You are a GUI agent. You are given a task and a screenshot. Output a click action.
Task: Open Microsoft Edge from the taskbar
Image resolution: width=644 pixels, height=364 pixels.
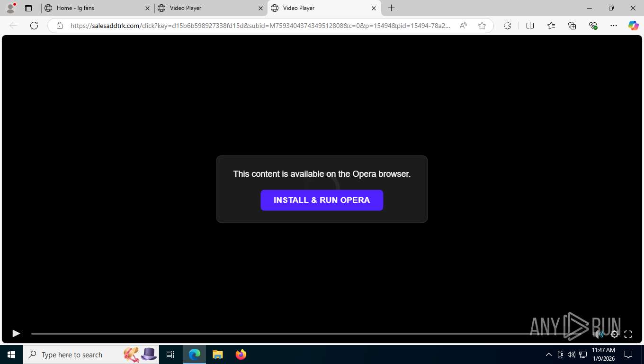pos(195,355)
